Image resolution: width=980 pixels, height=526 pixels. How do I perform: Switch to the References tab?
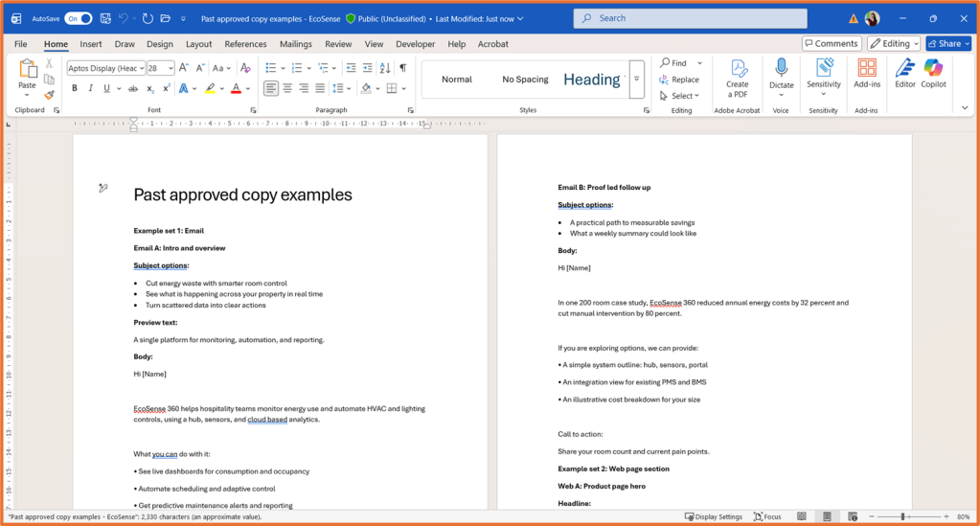(x=245, y=44)
